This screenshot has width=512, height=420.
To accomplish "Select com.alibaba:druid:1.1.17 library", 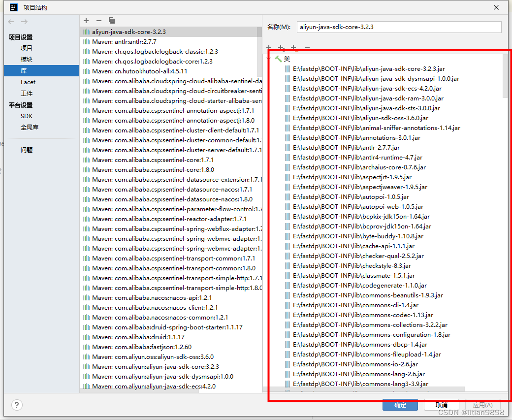I will tap(171, 337).
